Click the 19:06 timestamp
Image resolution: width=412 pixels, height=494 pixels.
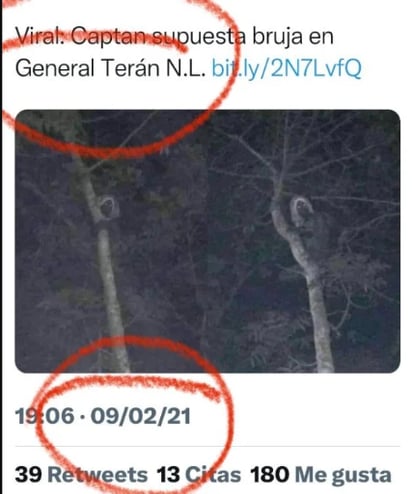coord(45,417)
